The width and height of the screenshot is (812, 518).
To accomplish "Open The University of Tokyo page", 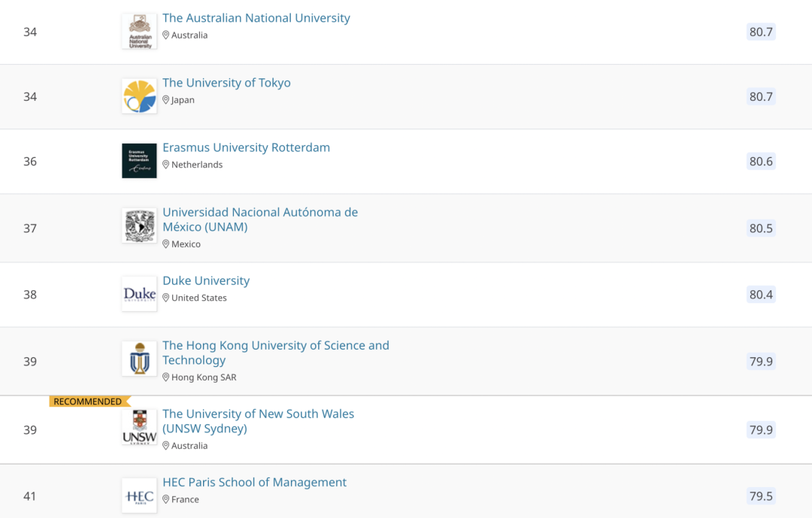I will [x=226, y=83].
